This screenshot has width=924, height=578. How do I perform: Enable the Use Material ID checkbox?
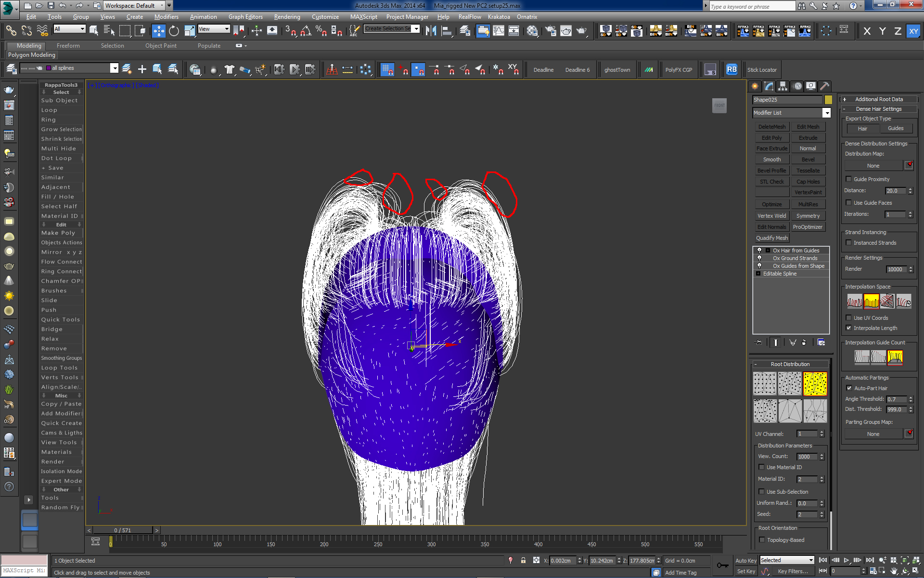(x=761, y=467)
